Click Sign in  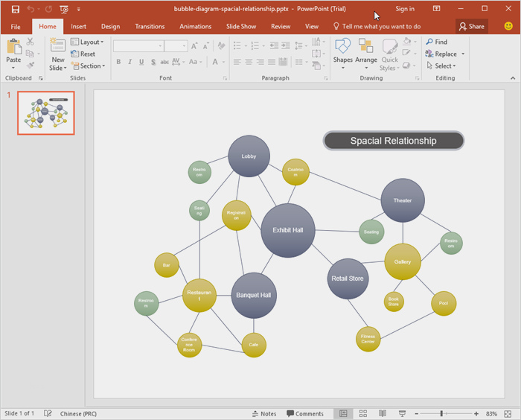[405, 9]
